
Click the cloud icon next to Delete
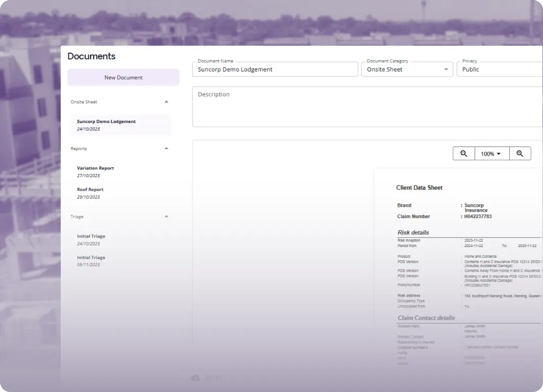(x=195, y=378)
